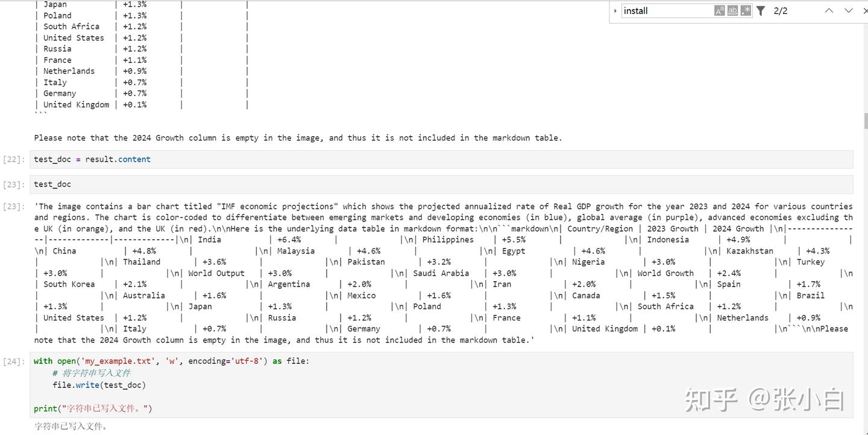Open the search filter options

pos(761,10)
